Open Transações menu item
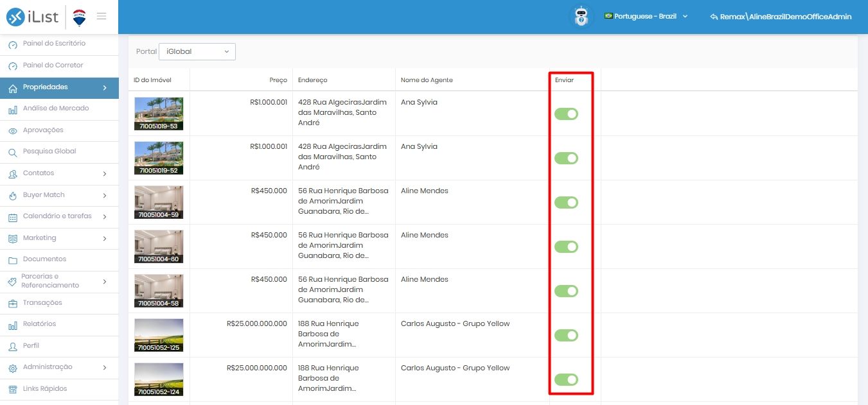 [x=59, y=304]
